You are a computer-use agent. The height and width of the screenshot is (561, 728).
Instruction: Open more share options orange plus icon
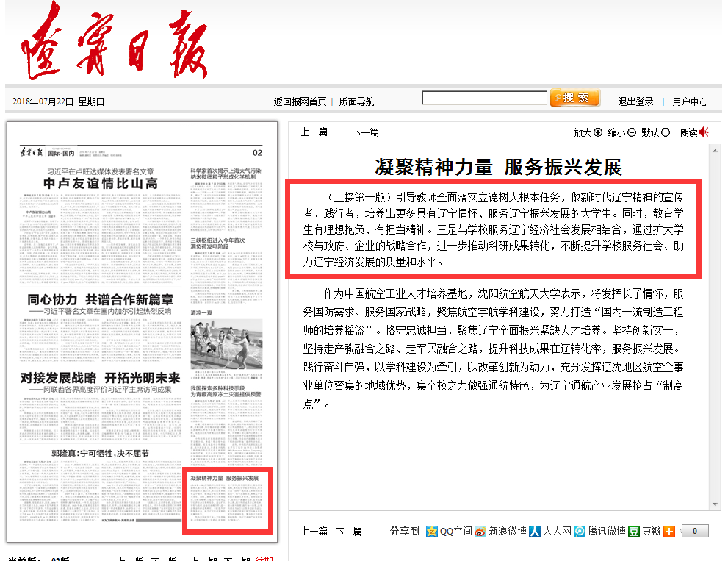point(669,531)
